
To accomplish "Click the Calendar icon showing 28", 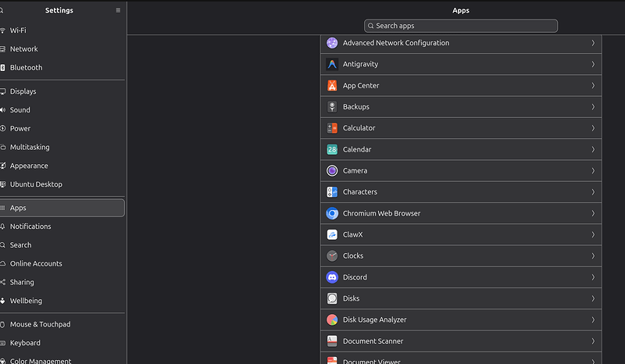I will 332,149.
